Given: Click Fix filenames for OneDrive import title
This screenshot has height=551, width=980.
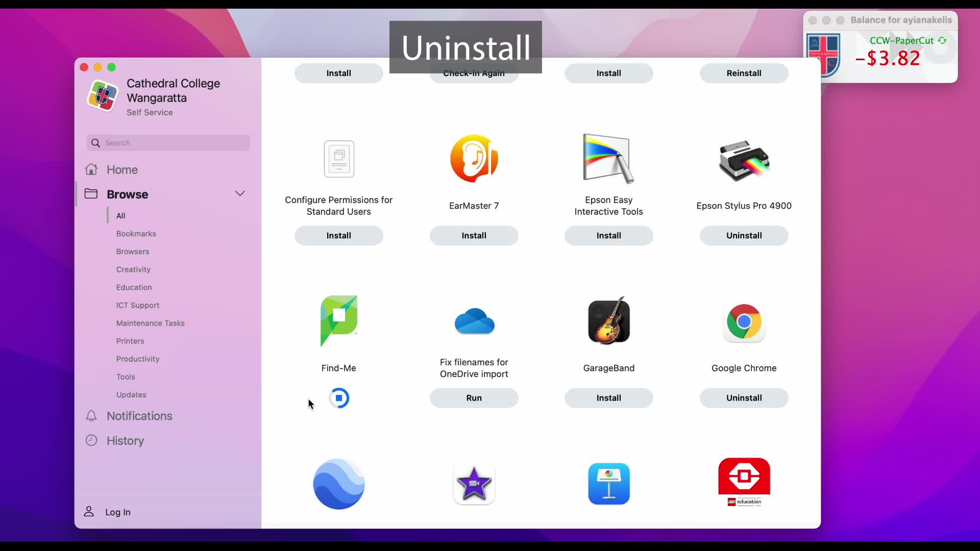Looking at the screenshot, I should (x=474, y=368).
